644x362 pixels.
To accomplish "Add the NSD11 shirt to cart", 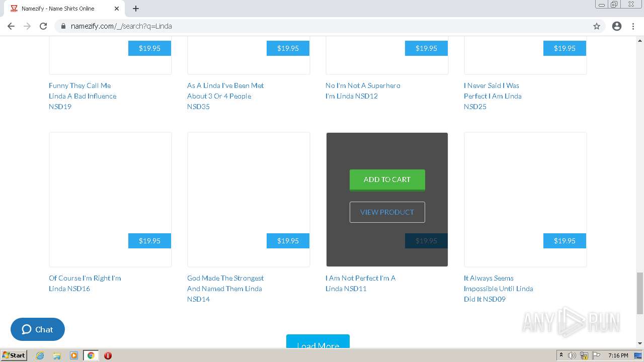I will pos(387,180).
